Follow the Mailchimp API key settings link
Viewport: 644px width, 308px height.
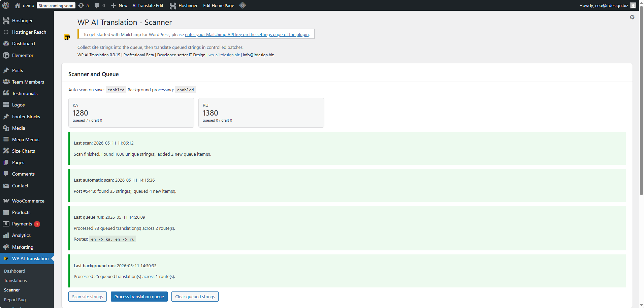tap(247, 34)
